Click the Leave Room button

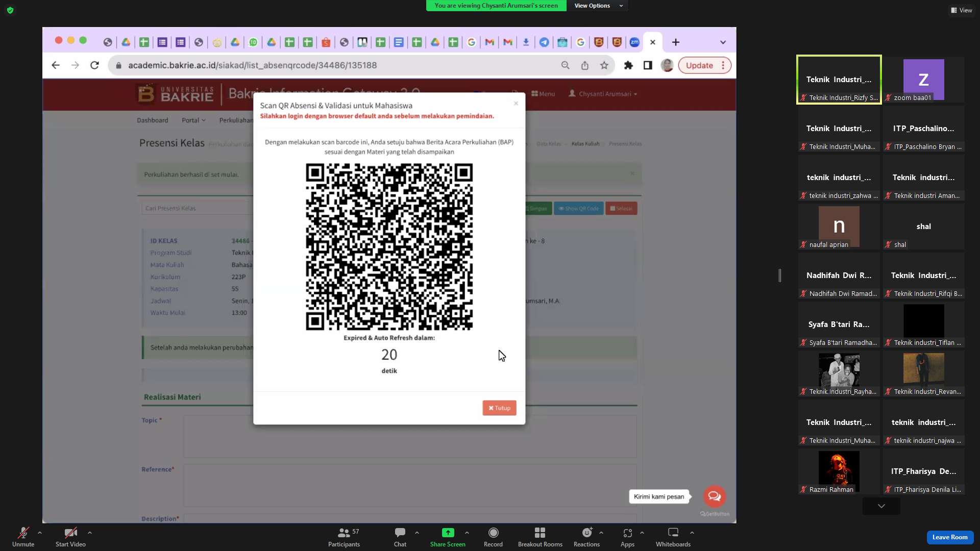950,537
